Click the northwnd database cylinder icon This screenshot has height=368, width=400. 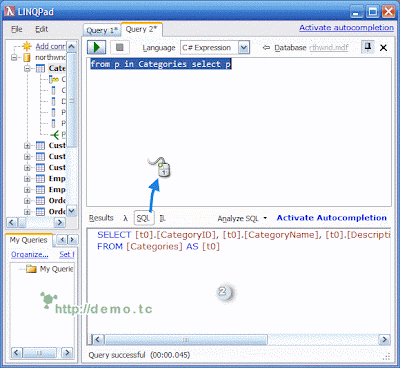(27, 58)
